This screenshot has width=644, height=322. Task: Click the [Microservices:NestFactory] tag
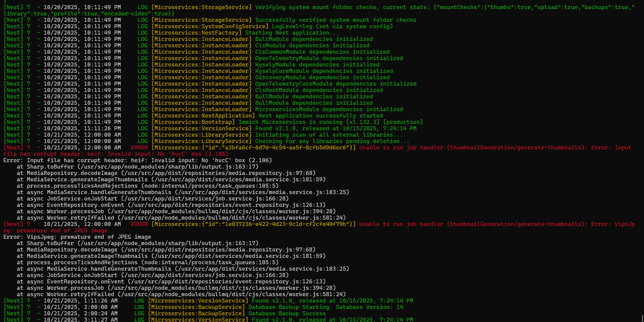click(x=197, y=33)
